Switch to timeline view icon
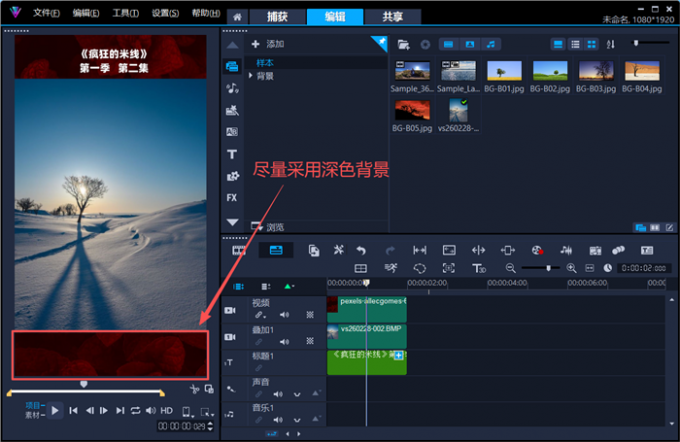Screen dimensions: 680x442 [276, 250]
